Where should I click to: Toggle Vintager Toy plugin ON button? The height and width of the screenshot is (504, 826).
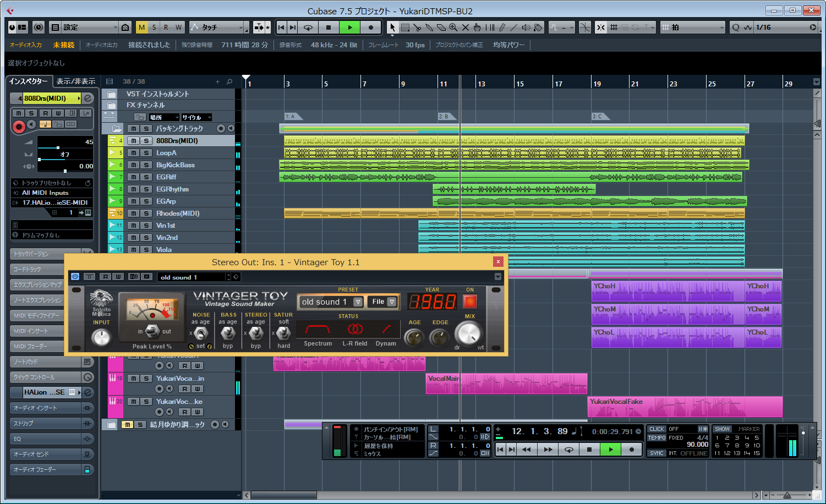[470, 302]
